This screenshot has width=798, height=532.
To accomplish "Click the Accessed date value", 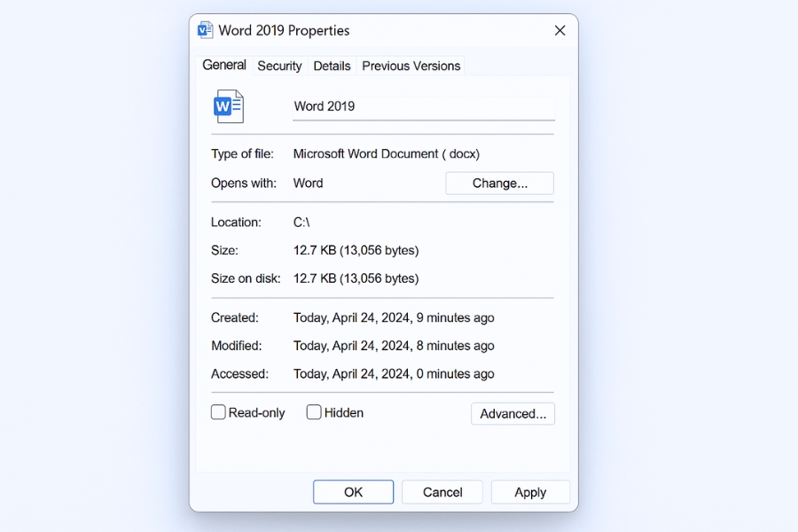I will [394, 374].
